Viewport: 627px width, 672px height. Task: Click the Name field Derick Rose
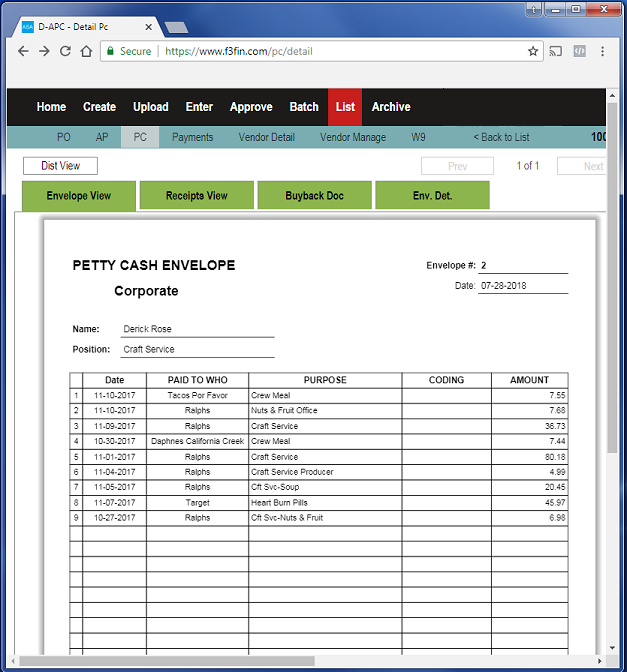[x=196, y=329]
